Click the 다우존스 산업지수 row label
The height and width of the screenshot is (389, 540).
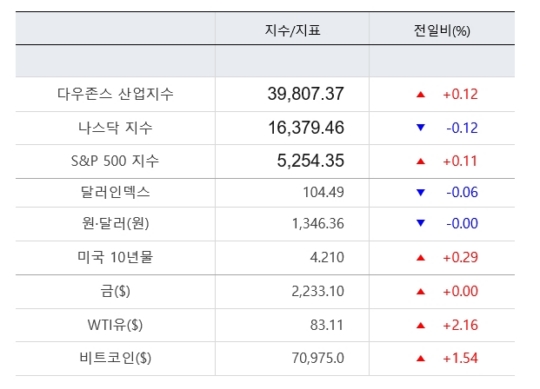pyautogui.click(x=115, y=94)
